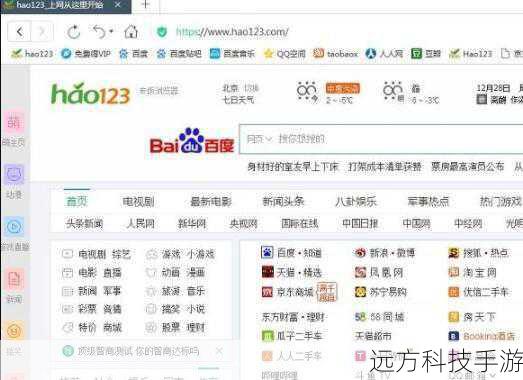The height and width of the screenshot is (380, 523).
Task: Click the address bar URL
Action: point(232,32)
